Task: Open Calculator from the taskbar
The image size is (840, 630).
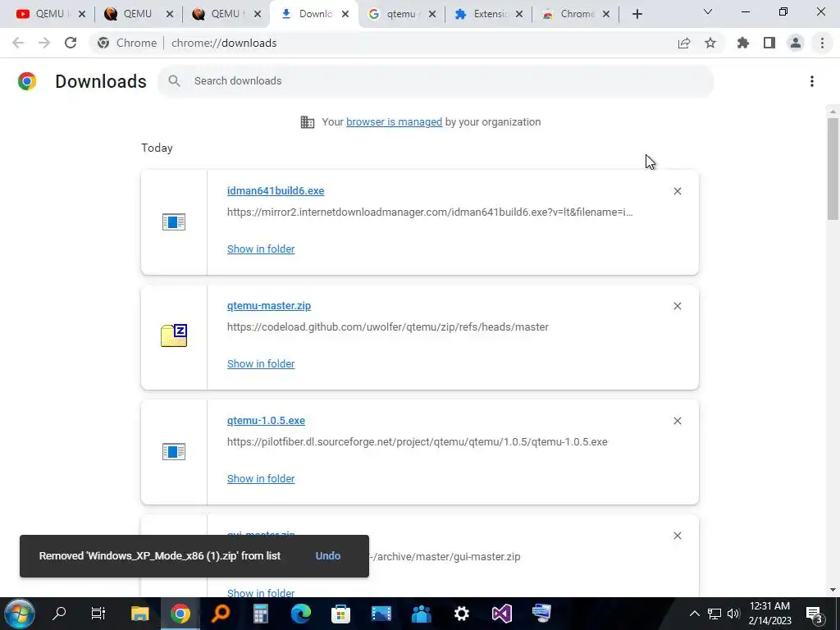Action: [x=260, y=614]
